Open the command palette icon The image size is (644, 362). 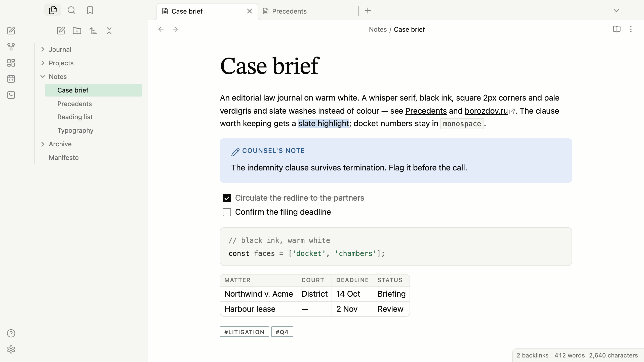pos(11,95)
